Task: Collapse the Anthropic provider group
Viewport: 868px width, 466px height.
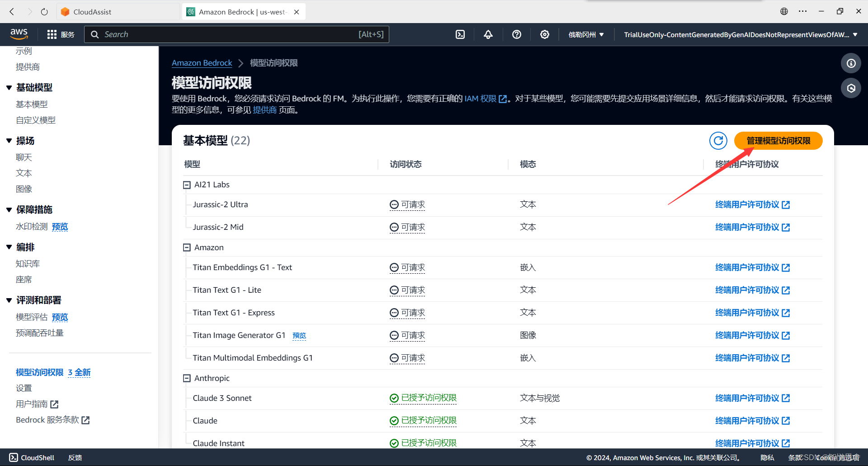Action: pos(187,379)
